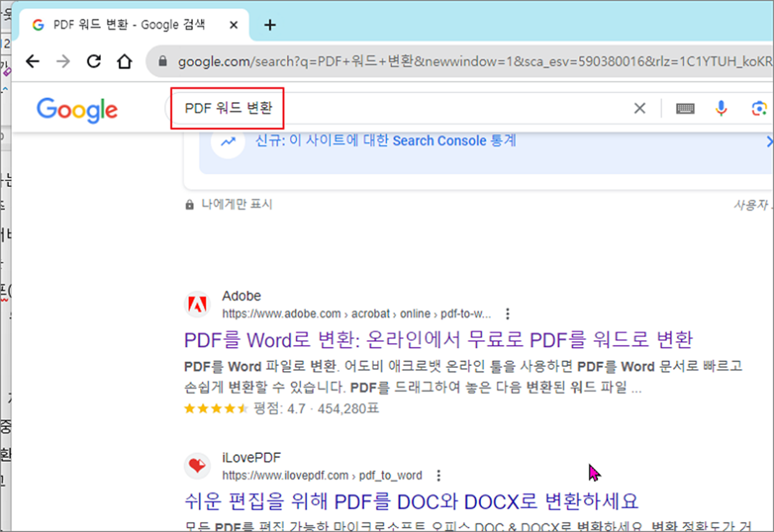Click the Adobe favicon

(x=198, y=305)
